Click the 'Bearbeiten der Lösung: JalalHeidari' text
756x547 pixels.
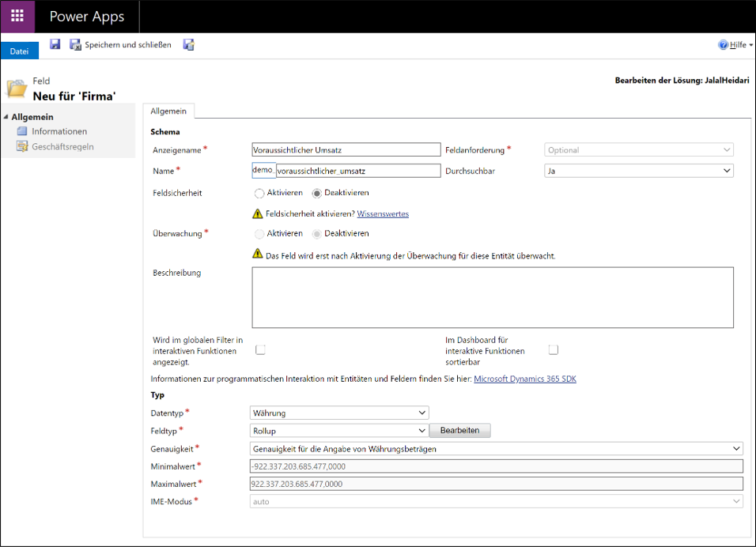682,80
